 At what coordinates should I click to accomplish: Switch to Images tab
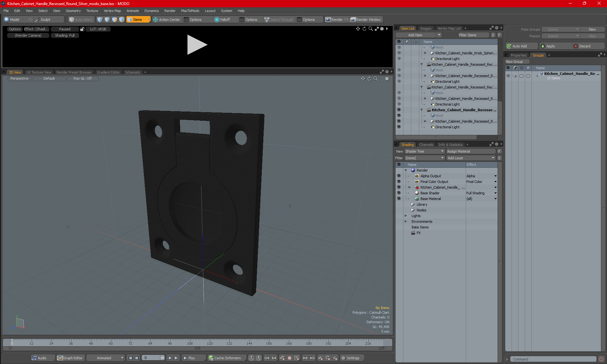tap(426, 28)
